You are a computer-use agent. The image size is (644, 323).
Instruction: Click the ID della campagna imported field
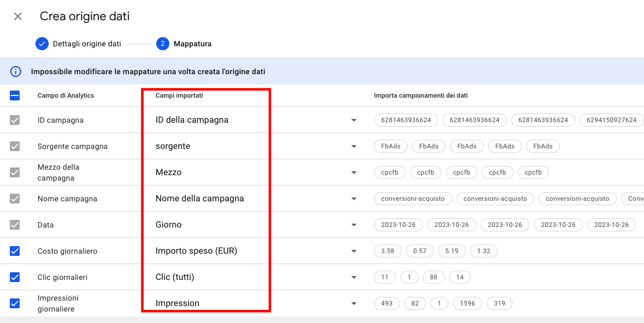192,120
